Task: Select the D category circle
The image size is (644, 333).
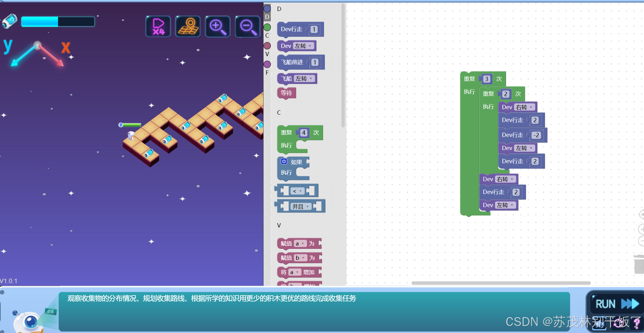Action: [267, 9]
